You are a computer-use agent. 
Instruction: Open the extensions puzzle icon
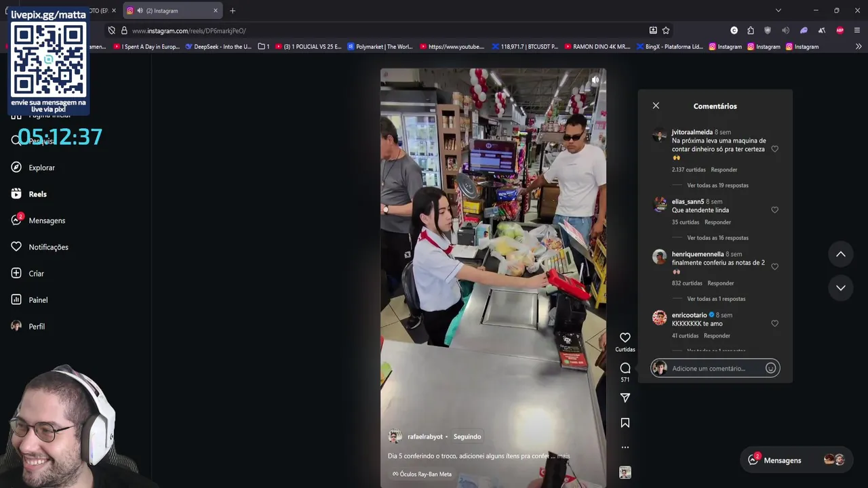[x=751, y=30]
